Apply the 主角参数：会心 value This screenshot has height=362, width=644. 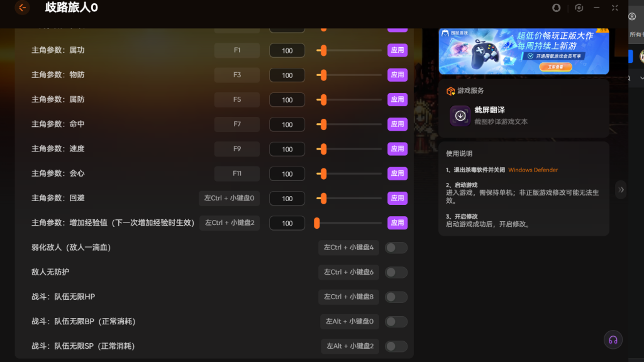pyautogui.click(x=397, y=173)
